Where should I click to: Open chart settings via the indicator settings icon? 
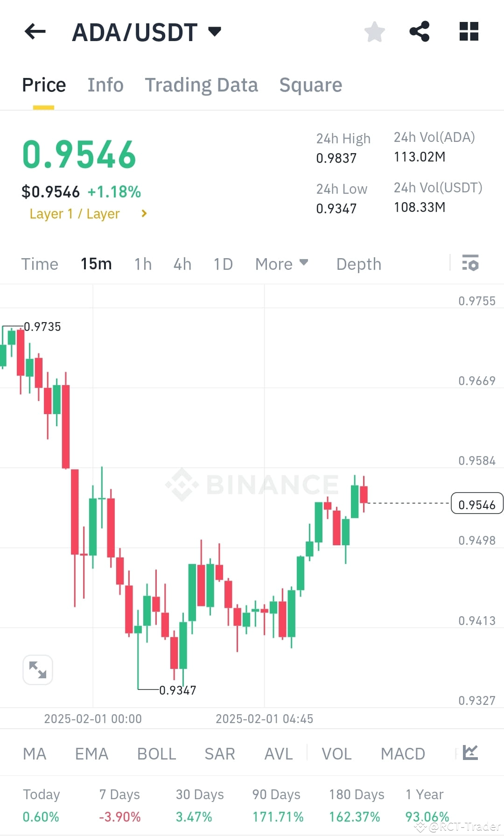coord(471,264)
